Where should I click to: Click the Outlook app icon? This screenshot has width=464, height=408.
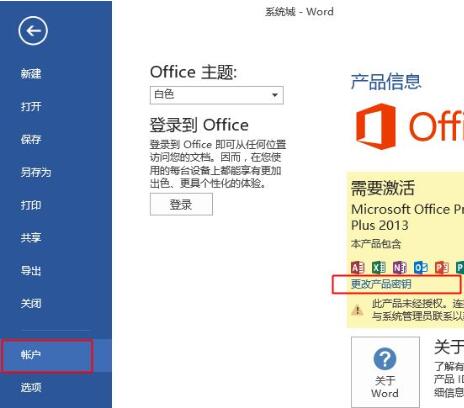[x=421, y=267]
